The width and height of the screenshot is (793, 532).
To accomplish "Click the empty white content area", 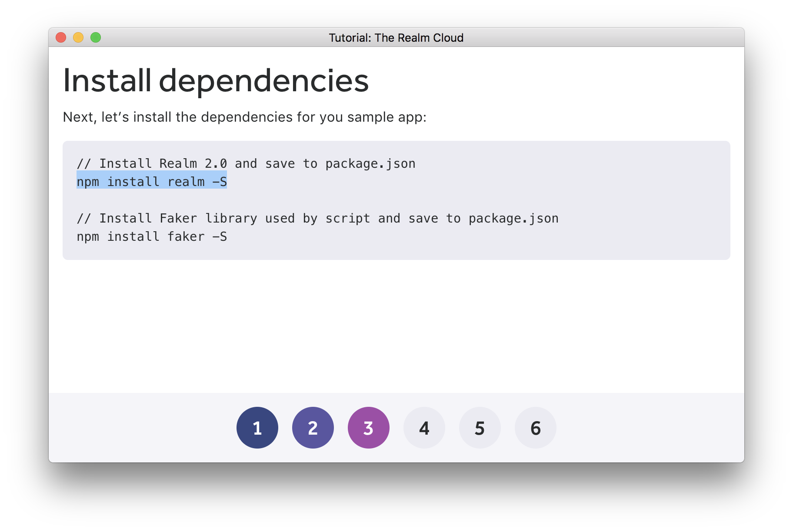I will (391, 326).
